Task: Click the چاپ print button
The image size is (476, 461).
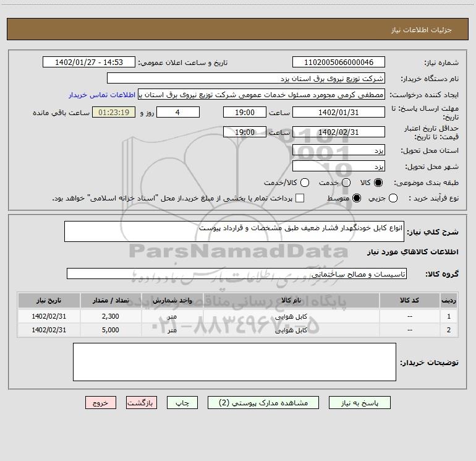Action: tap(182, 403)
